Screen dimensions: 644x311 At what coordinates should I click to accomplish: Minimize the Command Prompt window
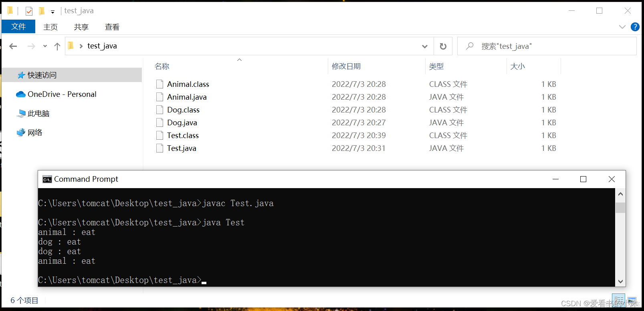pyautogui.click(x=555, y=179)
